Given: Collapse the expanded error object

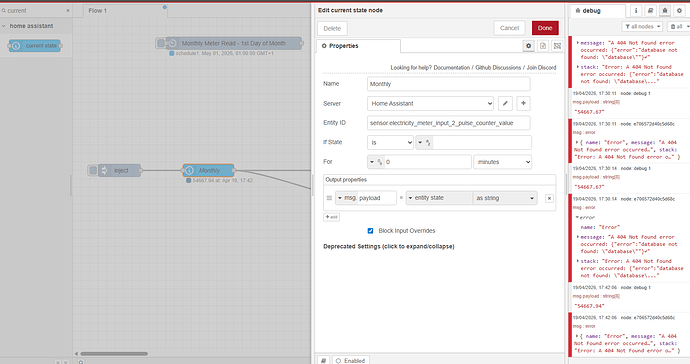Looking at the screenshot, I should [578, 217].
